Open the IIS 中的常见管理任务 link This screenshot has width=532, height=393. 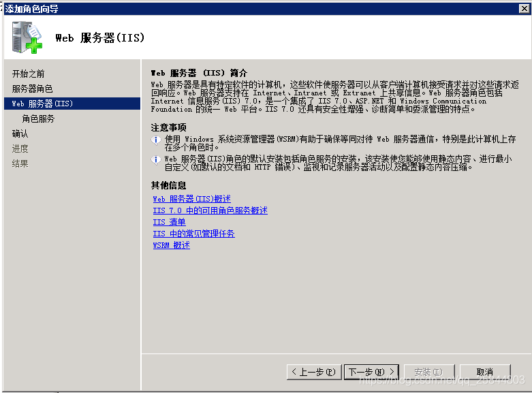(193, 234)
